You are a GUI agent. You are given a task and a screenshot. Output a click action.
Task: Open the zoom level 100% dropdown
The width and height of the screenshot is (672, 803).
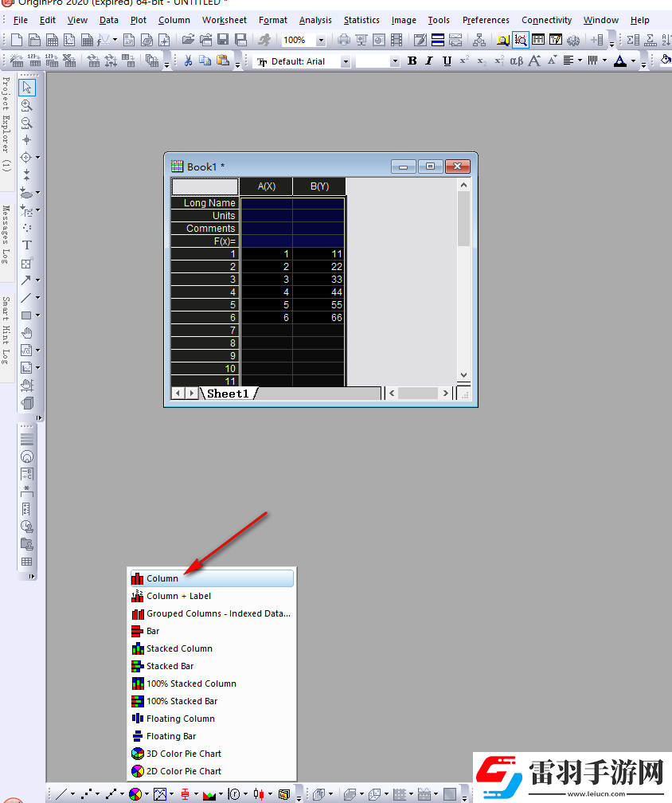321,40
